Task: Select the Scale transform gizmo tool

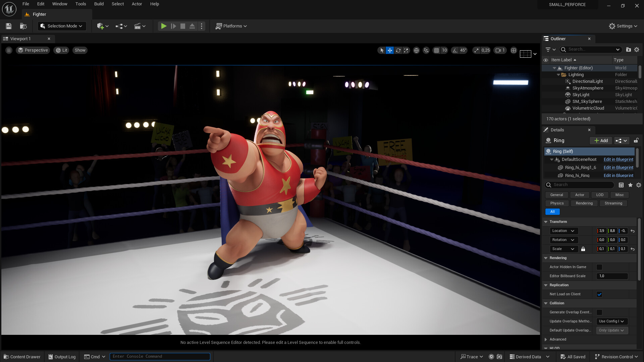Action: click(x=406, y=50)
